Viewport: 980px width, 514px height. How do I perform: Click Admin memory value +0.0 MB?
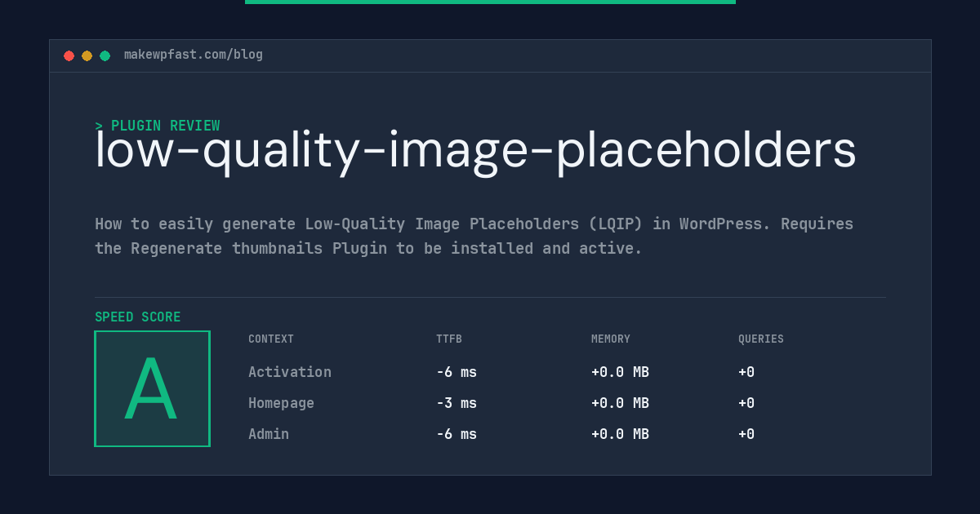click(620, 434)
